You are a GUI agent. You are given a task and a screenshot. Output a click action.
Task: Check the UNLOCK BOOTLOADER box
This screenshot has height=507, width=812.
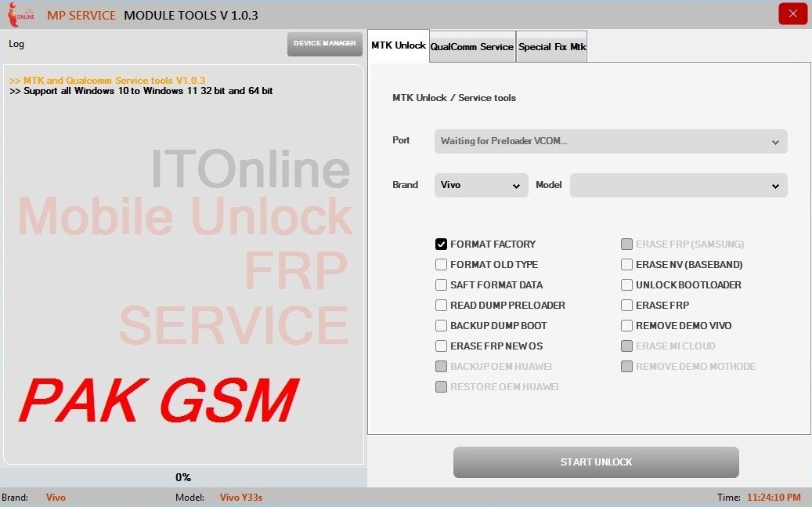(x=626, y=284)
